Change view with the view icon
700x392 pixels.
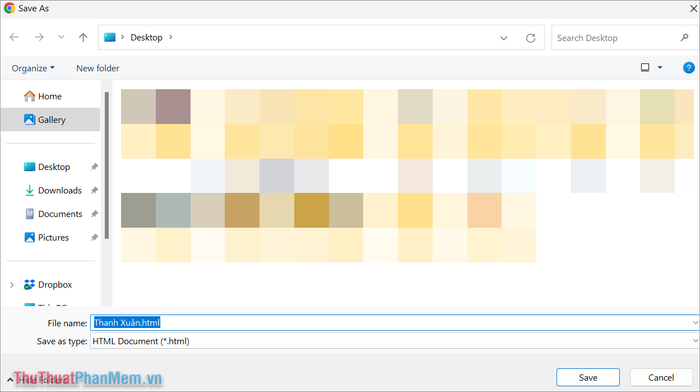coord(645,67)
